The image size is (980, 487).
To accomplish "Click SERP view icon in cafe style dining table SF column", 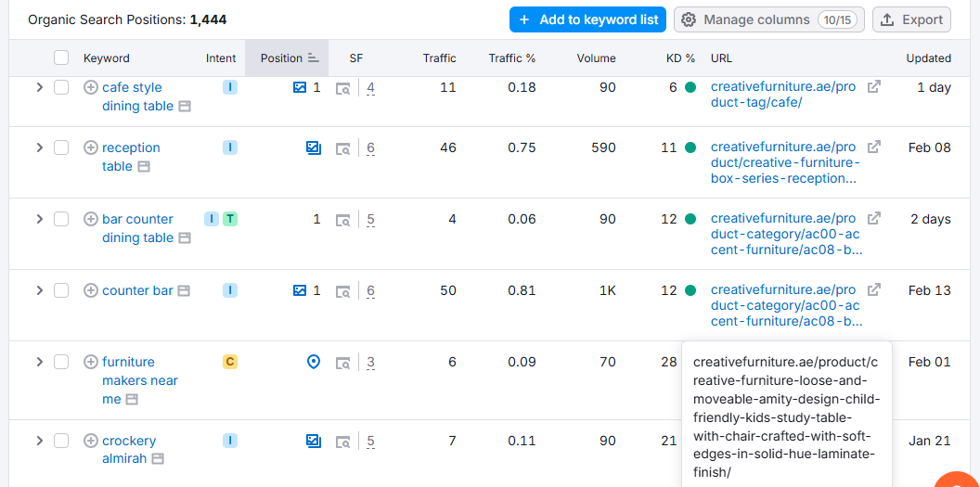I will tap(342, 89).
